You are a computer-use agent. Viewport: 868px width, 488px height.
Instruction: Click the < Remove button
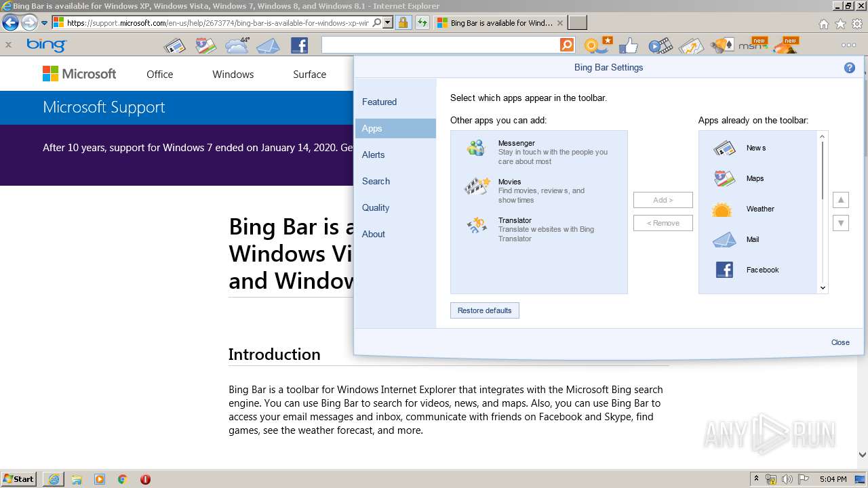(663, 223)
